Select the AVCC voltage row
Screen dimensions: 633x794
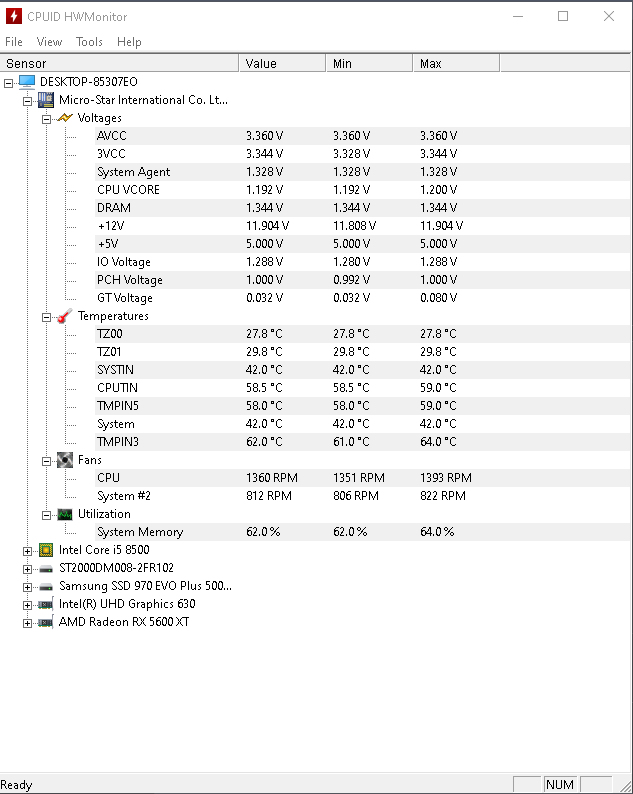[363, 136]
